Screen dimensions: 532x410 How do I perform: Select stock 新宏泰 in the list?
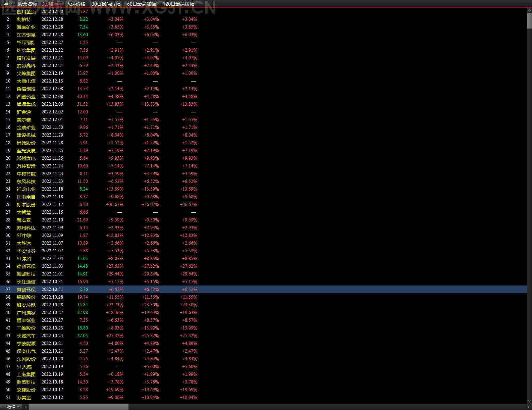[24, 220]
